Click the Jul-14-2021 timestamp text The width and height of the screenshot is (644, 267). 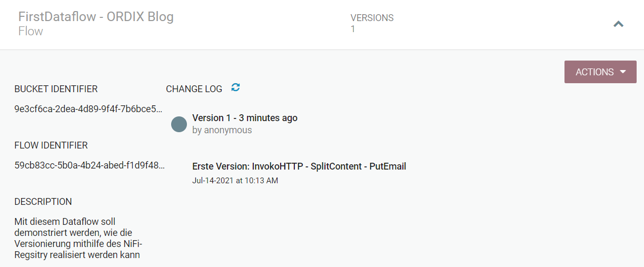[235, 181]
